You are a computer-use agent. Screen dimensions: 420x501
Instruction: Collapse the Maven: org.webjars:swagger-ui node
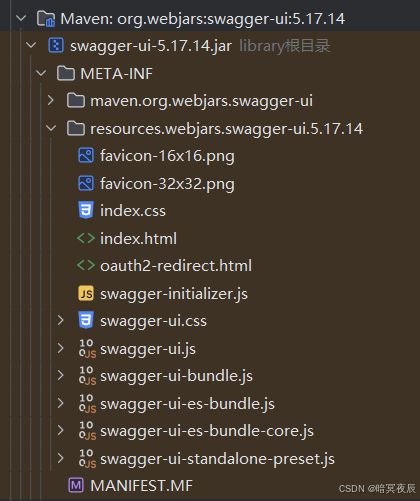[x=21, y=18]
